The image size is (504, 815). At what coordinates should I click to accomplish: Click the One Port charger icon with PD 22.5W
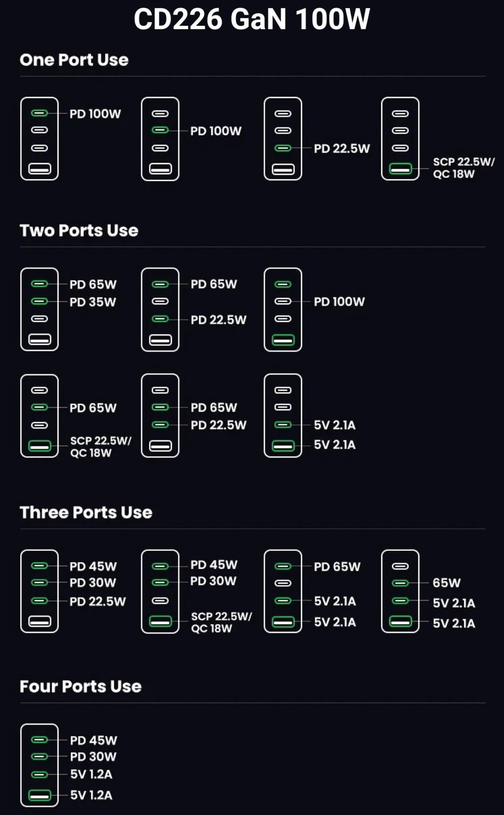point(283,139)
